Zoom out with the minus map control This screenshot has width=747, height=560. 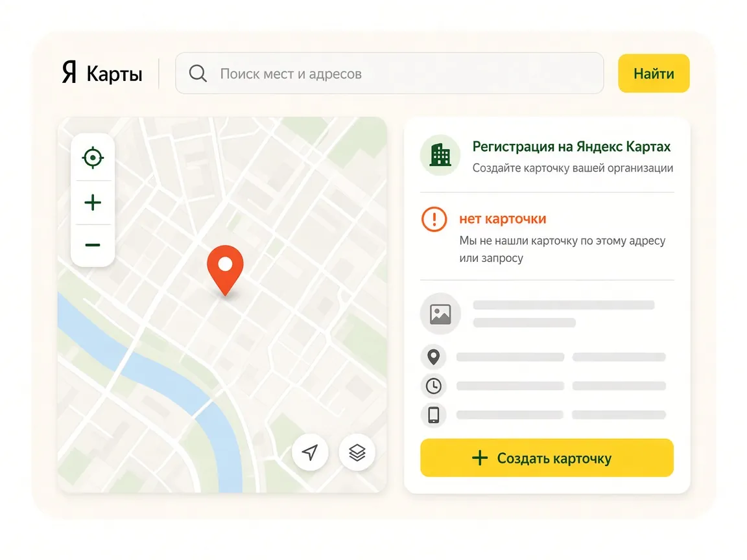tap(93, 245)
